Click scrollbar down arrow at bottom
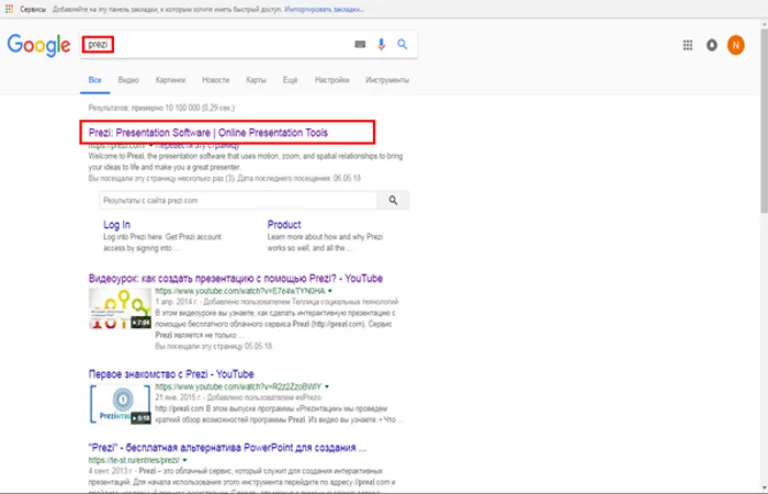Viewport: 768px width, 494px height. click(x=764, y=488)
